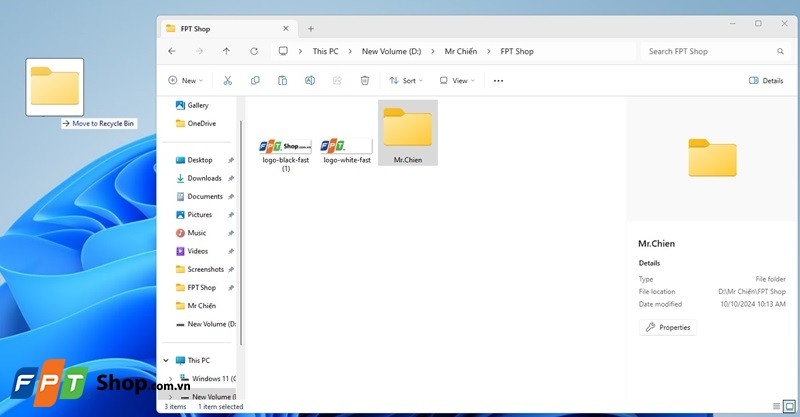
Task: Go up one folder level arrow
Action: [x=227, y=51]
